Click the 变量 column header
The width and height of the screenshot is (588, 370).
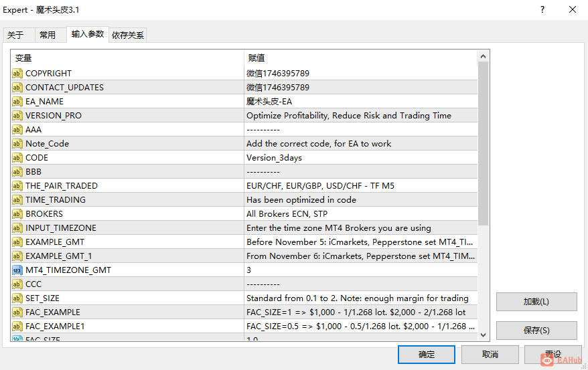tap(127, 58)
